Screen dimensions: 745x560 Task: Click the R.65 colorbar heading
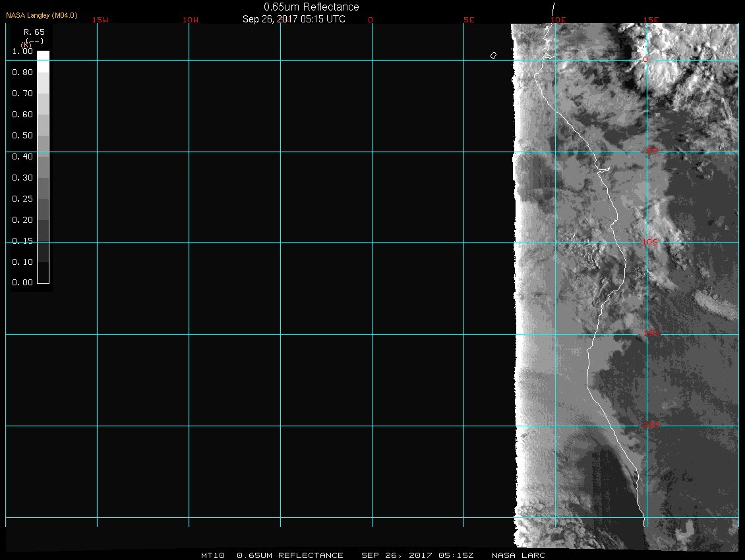coord(34,32)
